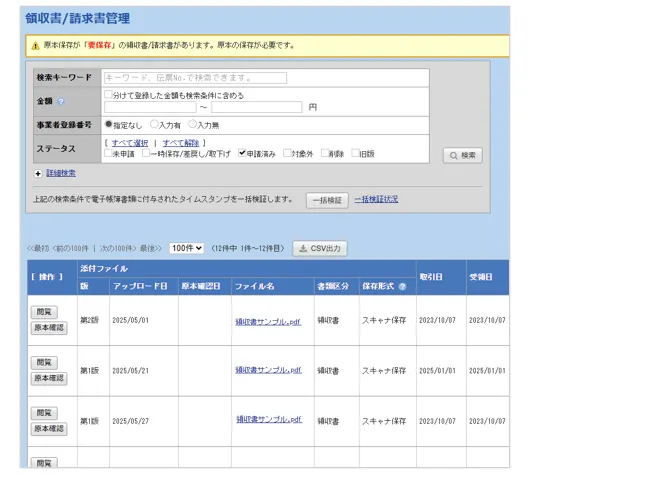This screenshot has width=661, height=477.
Task: Click the すべて解除 link
Action: pyautogui.click(x=180, y=143)
